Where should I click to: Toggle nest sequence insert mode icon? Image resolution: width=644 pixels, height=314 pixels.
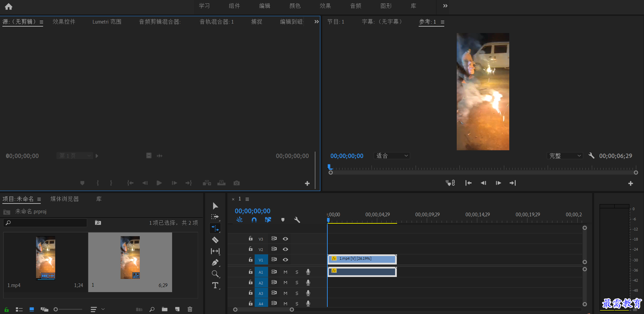(239, 220)
